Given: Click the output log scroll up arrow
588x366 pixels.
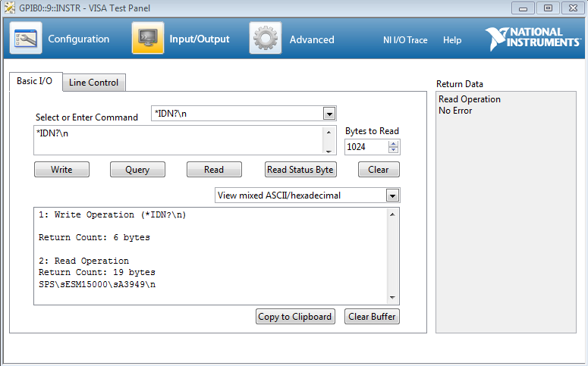Looking at the screenshot, I should [392, 214].
